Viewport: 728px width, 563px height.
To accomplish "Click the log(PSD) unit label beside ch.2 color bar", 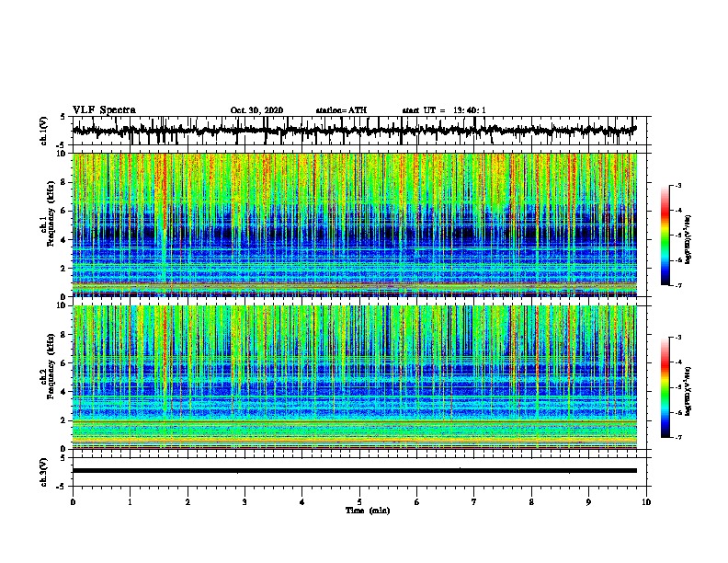I will [688, 391].
